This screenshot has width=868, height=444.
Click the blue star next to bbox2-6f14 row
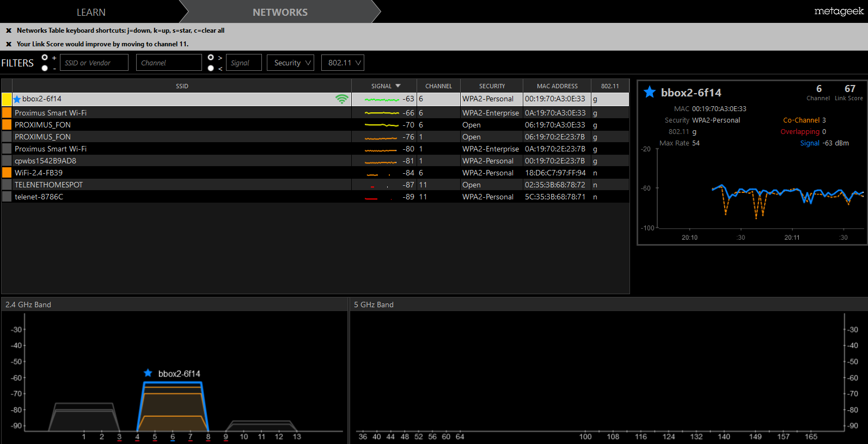pos(17,99)
